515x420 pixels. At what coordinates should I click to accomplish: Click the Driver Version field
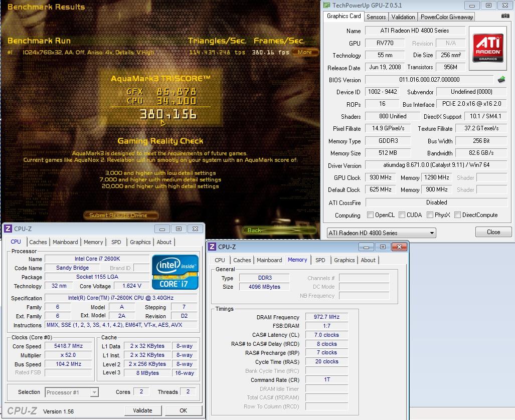[436, 165]
